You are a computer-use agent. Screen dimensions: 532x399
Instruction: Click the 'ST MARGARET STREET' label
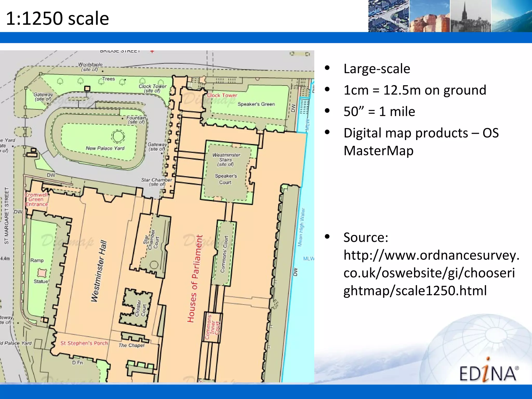7,216
